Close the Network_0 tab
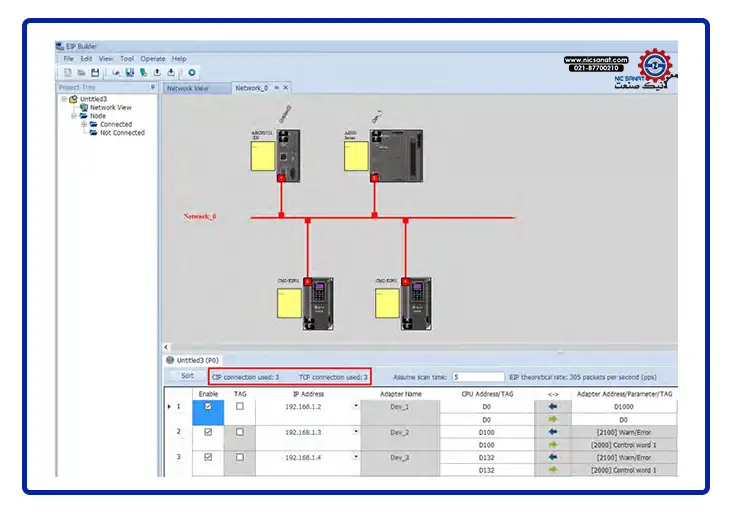This screenshot has height=518, width=730. tap(286, 88)
